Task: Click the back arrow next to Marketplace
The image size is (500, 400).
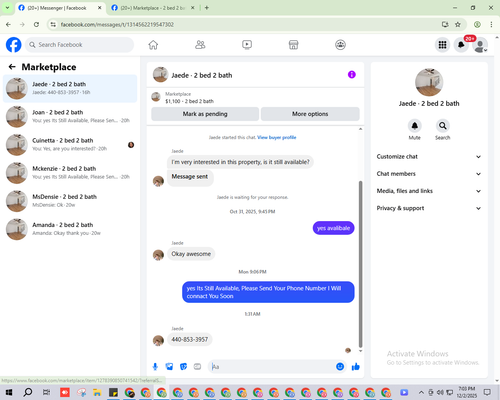Action: (12, 67)
